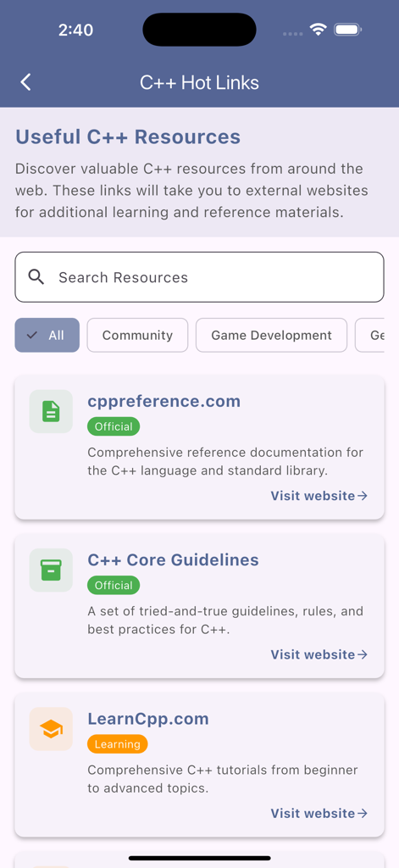Tap the C++ Hot Links page title
Image resolution: width=399 pixels, height=868 pixels.
click(199, 82)
